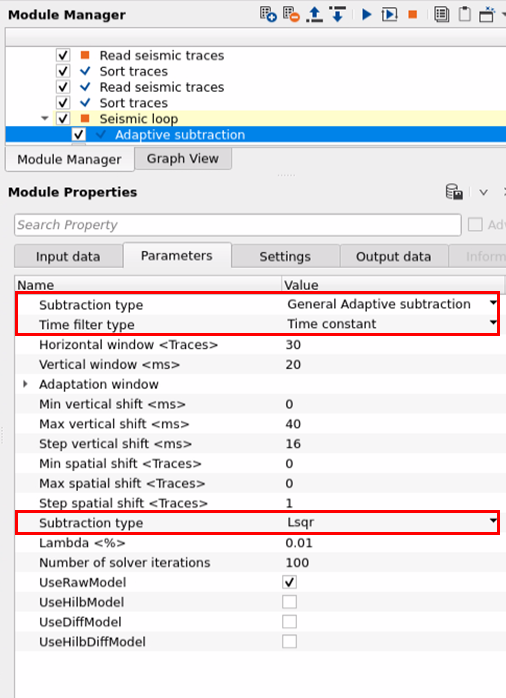Viewport: 506px width, 698px height.
Task: Click the add module icon
Action: tap(268, 14)
